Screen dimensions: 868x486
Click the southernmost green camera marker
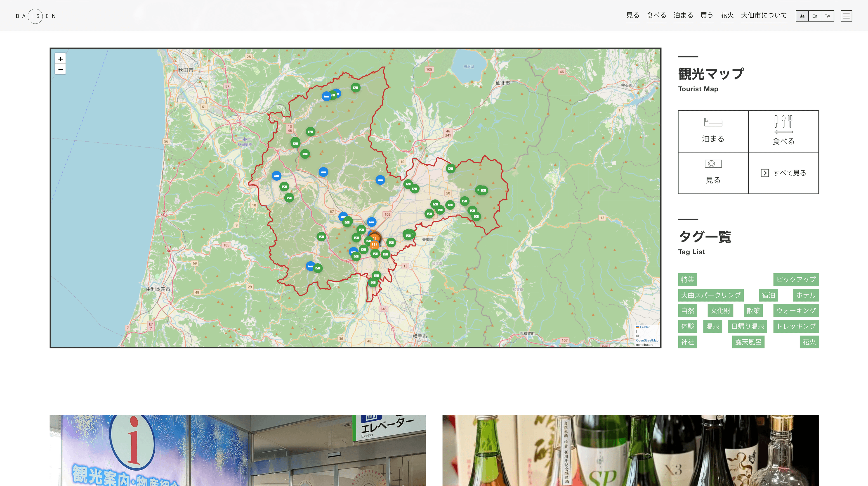(x=373, y=282)
